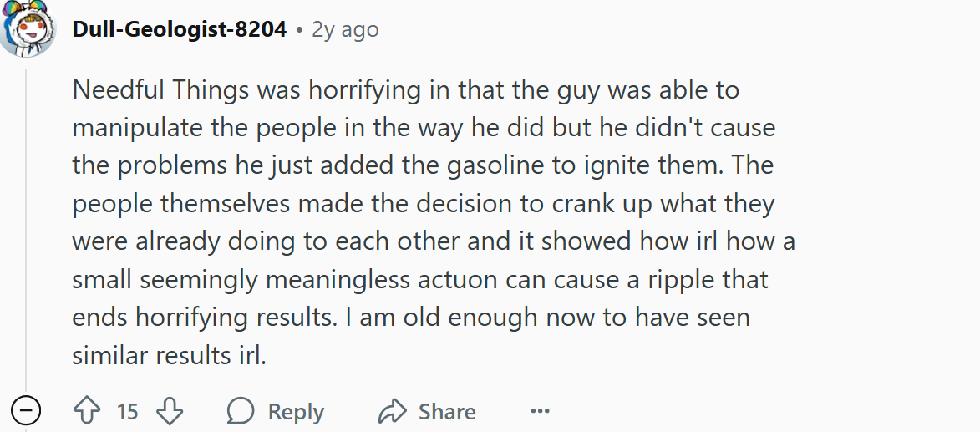
Task: Click the Dull-Geologist-8204 avatar image
Action: pos(28,29)
